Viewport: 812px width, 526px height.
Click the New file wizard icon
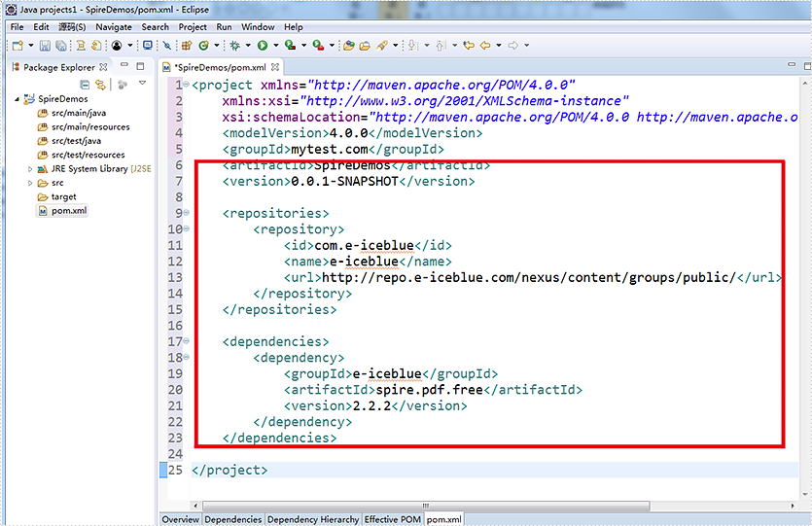coord(18,46)
